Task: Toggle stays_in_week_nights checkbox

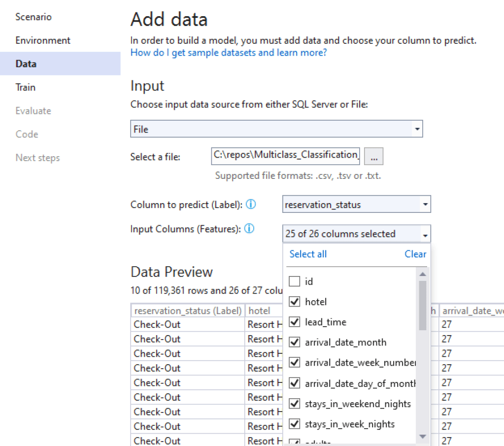Action: click(295, 424)
